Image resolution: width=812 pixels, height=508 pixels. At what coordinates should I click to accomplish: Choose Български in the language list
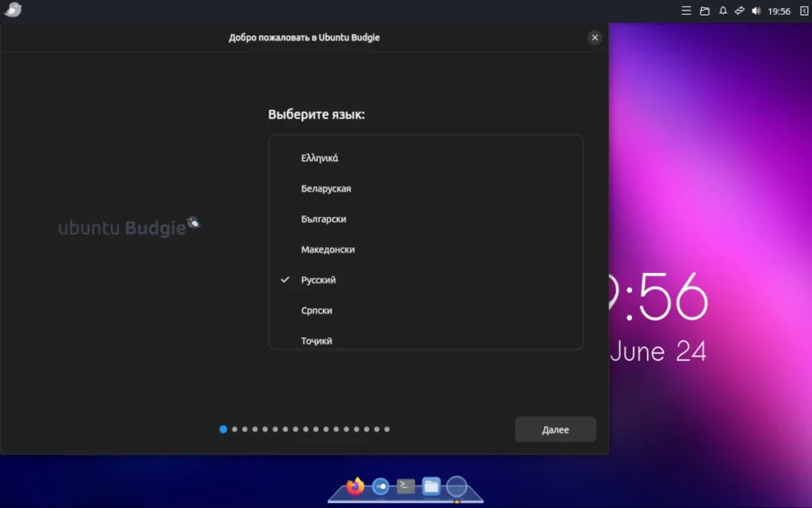pos(426,219)
